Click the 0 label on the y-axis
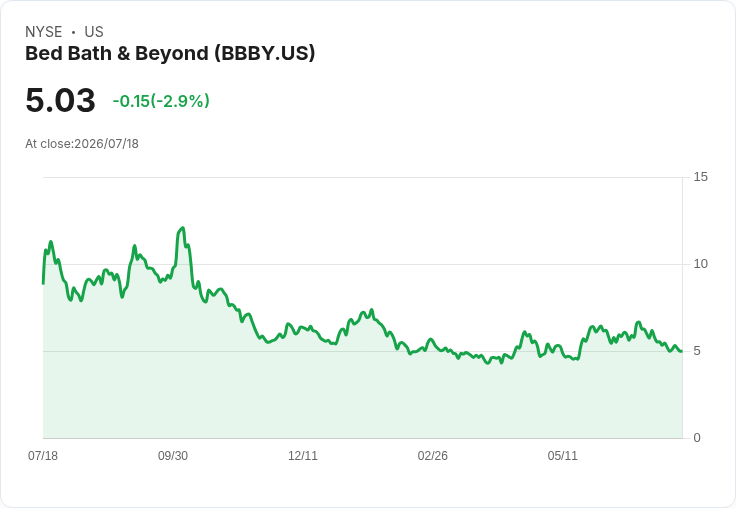This screenshot has height=508, width=736. 697,438
